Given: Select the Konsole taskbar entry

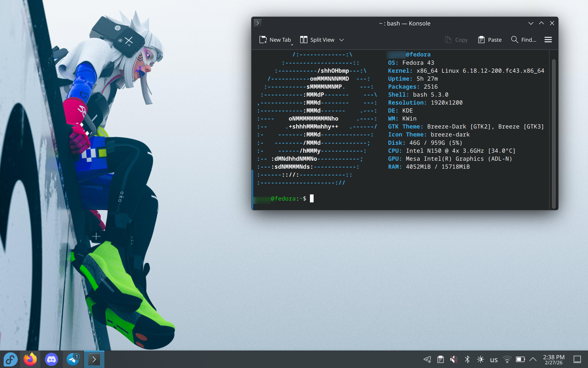Looking at the screenshot, I should click(x=94, y=359).
